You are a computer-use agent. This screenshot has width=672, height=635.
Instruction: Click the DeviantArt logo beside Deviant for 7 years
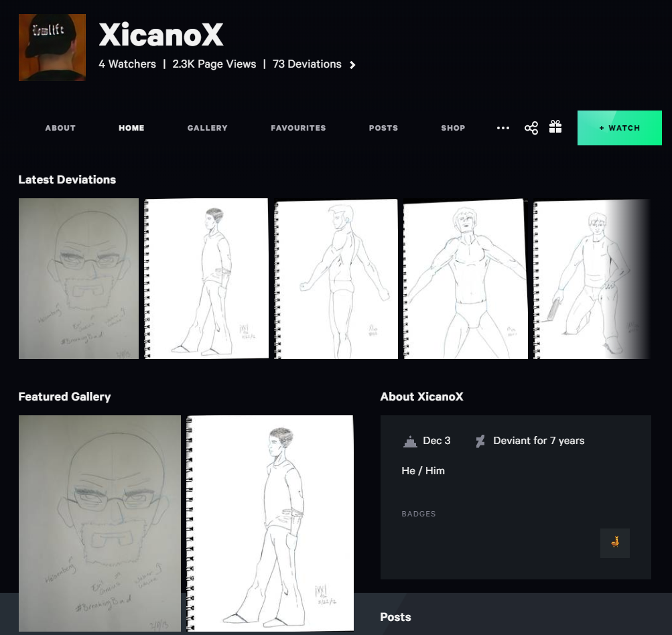(x=480, y=441)
